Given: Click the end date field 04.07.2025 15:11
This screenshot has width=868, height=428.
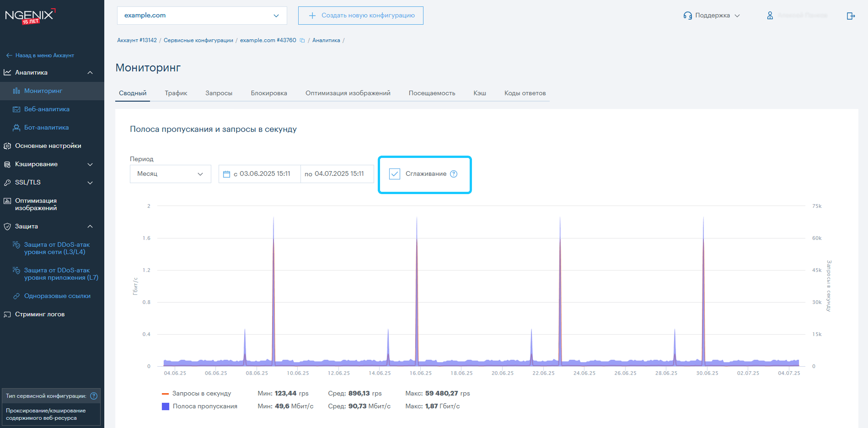Looking at the screenshot, I should click(338, 174).
